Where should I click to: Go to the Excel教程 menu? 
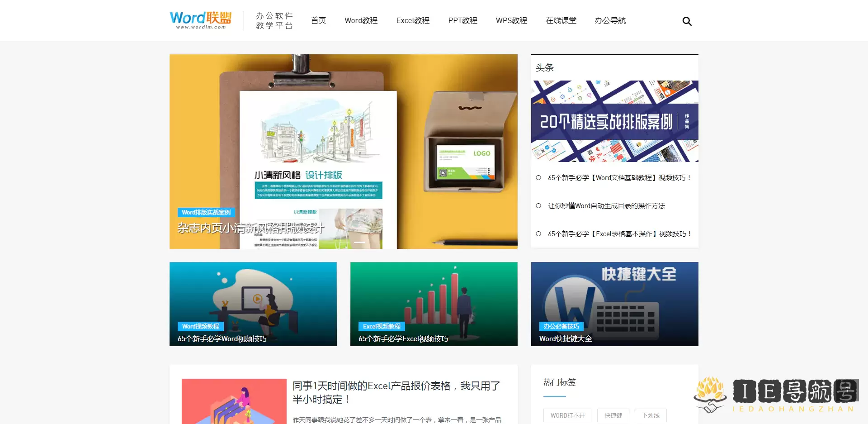point(413,20)
